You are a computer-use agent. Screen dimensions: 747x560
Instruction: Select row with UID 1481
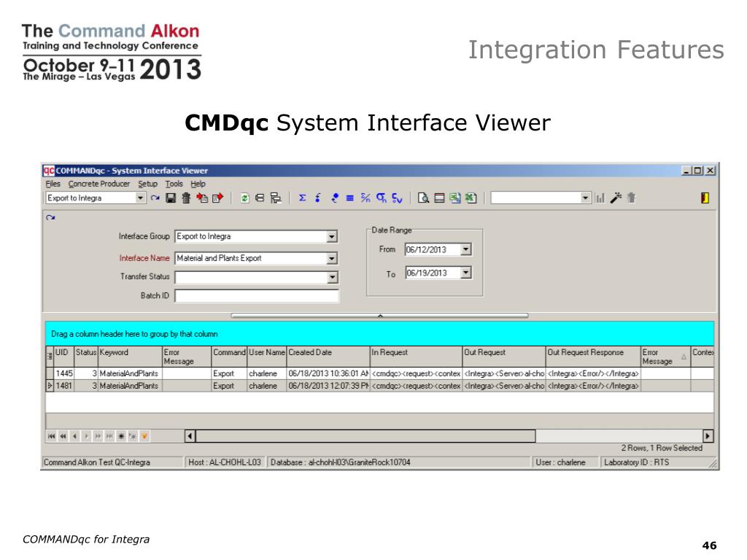click(379, 386)
